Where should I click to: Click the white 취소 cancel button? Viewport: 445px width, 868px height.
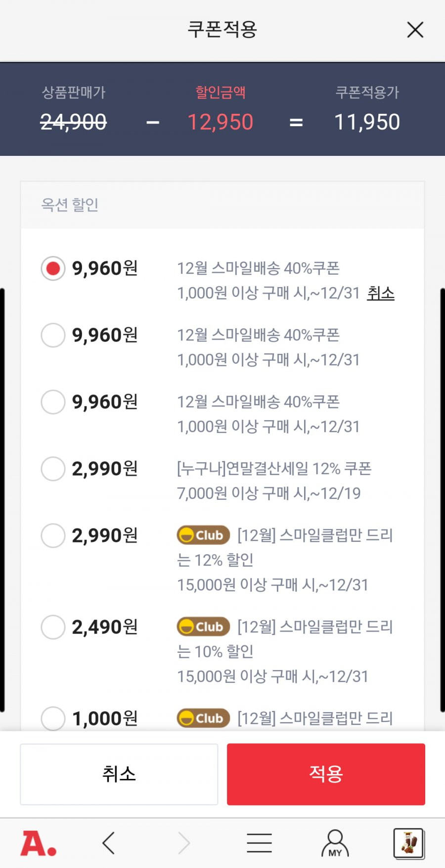[119, 774]
